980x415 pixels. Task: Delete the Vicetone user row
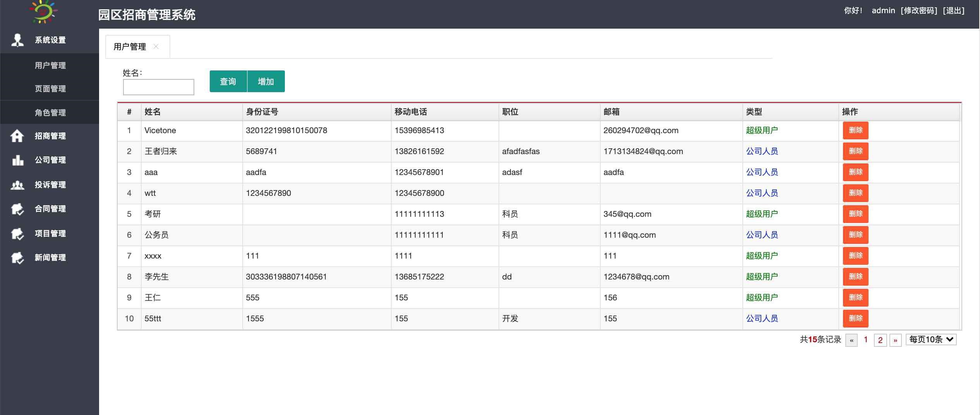[855, 130]
